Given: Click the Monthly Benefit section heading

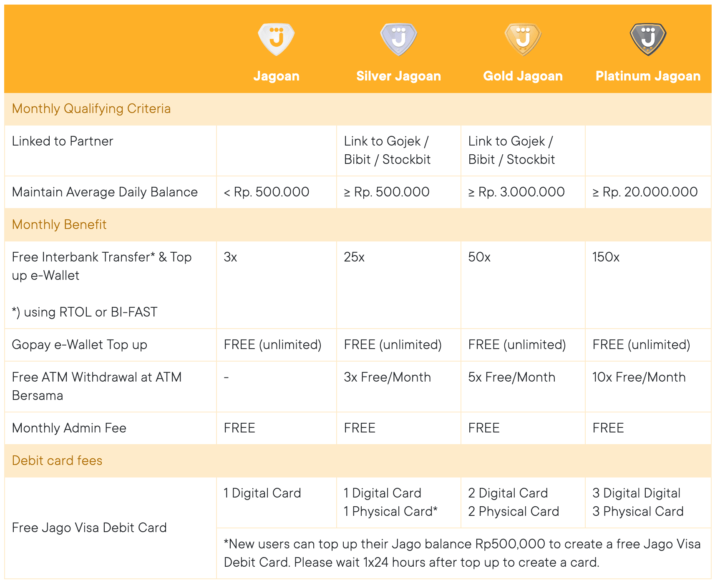Looking at the screenshot, I should tap(59, 225).
